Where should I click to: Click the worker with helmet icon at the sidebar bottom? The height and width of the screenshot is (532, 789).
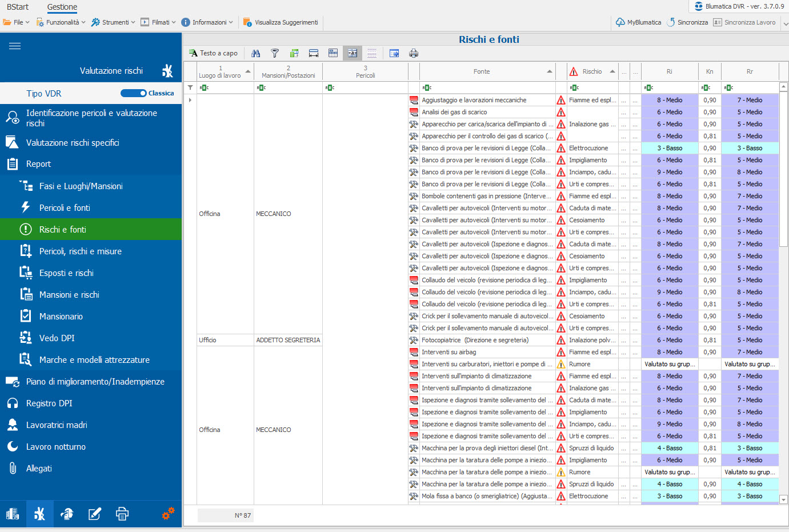pyautogui.click(x=67, y=514)
